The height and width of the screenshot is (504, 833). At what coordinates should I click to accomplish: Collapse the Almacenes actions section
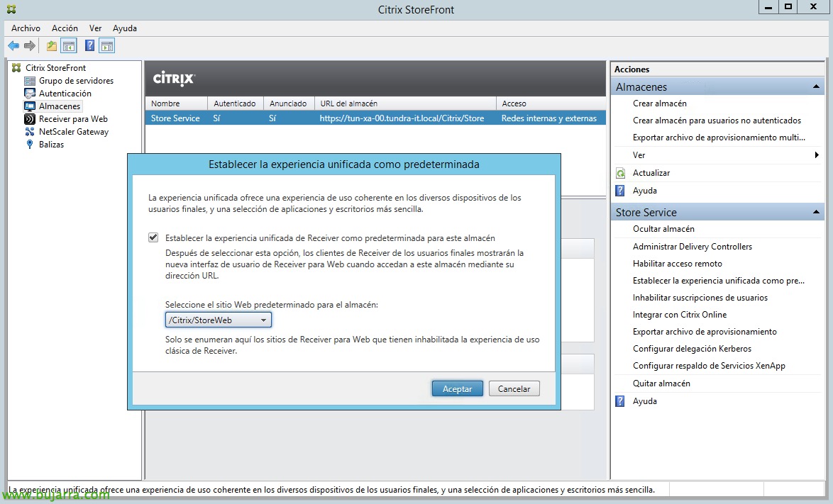(816, 86)
